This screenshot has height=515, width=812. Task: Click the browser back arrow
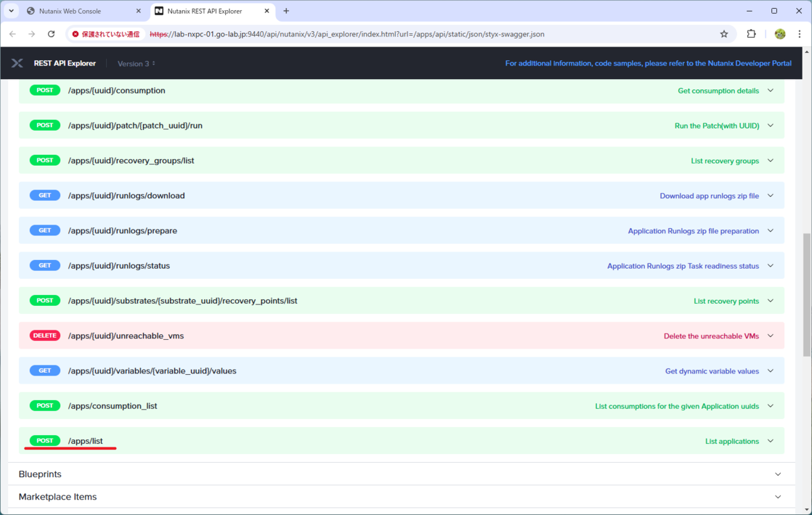tap(13, 34)
